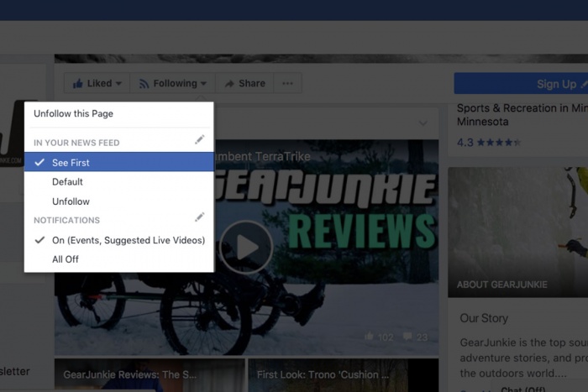Image resolution: width=588 pixels, height=392 pixels.
Task: Open the Following dropdown button
Action: tap(173, 83)
